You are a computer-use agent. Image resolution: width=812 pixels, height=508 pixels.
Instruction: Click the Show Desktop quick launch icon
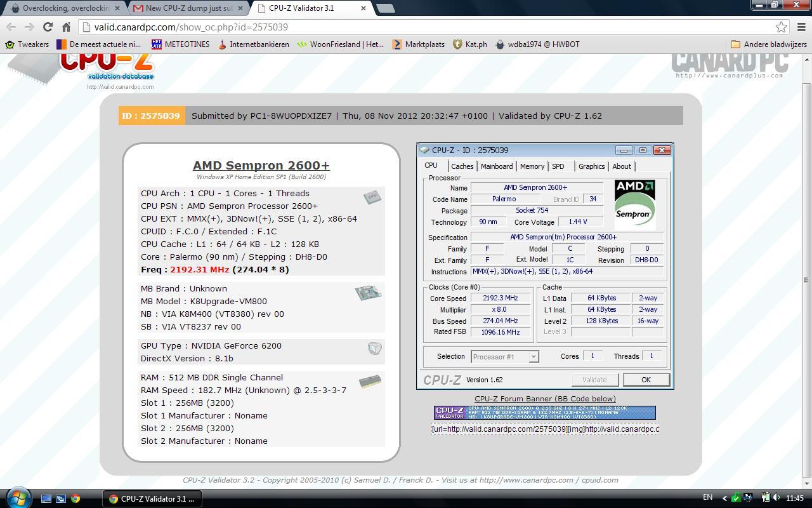coord(46,498)
